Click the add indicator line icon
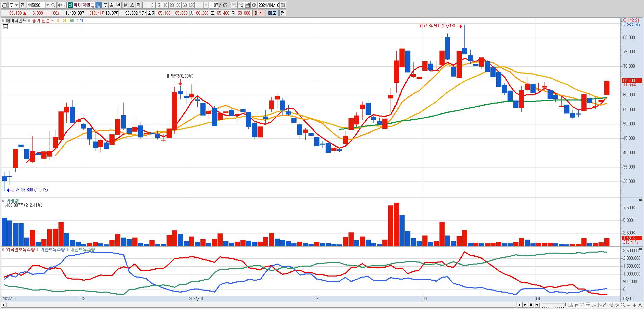644x309 pixels. (241, 5)
